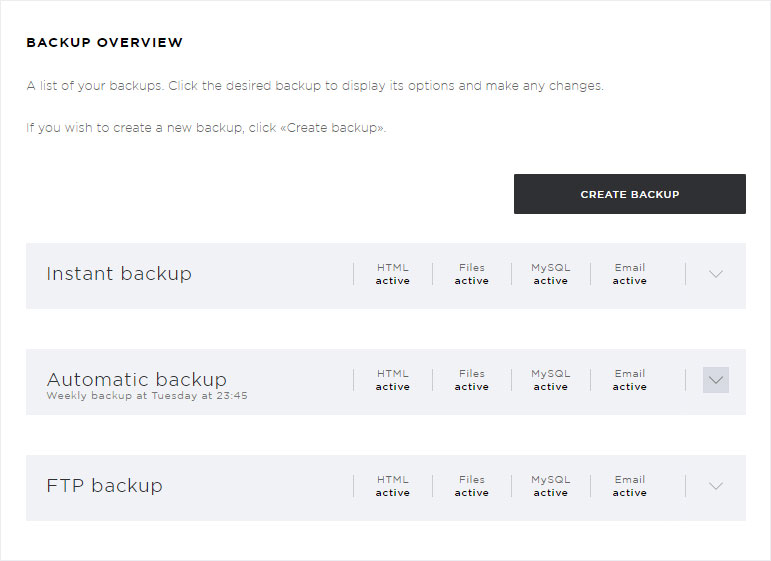Viewport: 771px width, 561px height.
Task: Select HTML active status in Instant backup
Action: (392, 274)
